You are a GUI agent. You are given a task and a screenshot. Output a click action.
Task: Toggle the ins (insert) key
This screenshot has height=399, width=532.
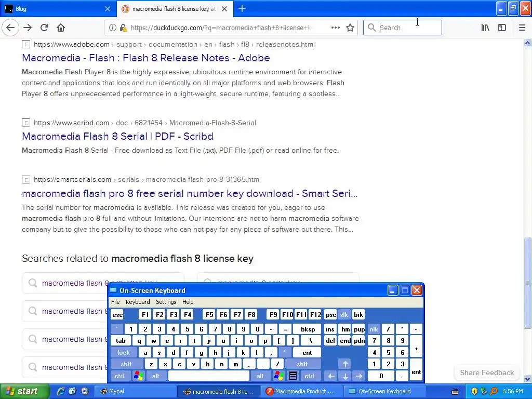[330, 329]
